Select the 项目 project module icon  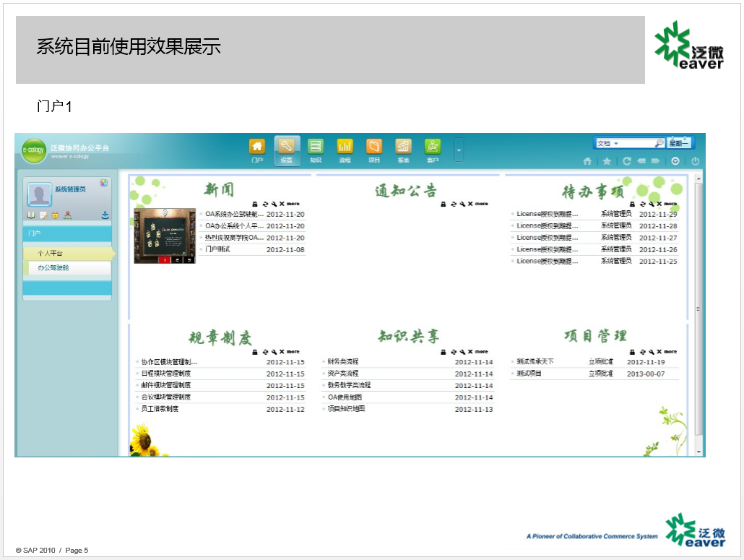pos(374,150)
